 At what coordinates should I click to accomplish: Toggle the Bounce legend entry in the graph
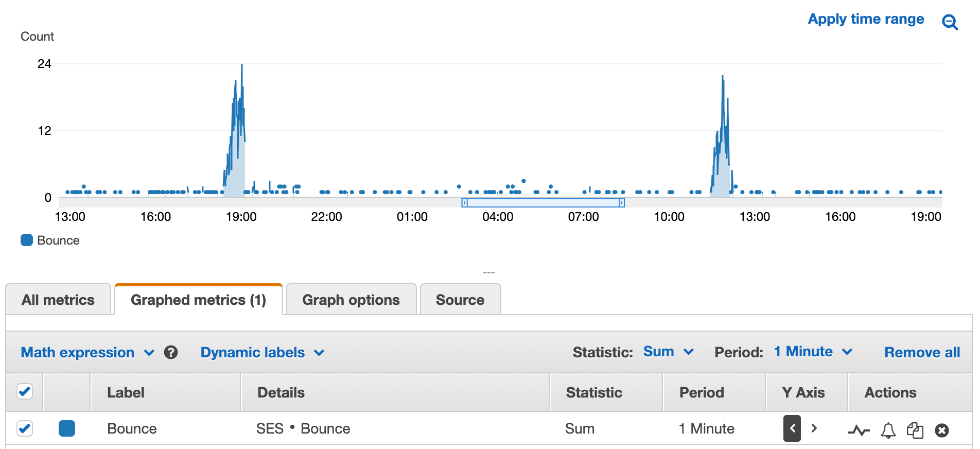click(50, 240)
